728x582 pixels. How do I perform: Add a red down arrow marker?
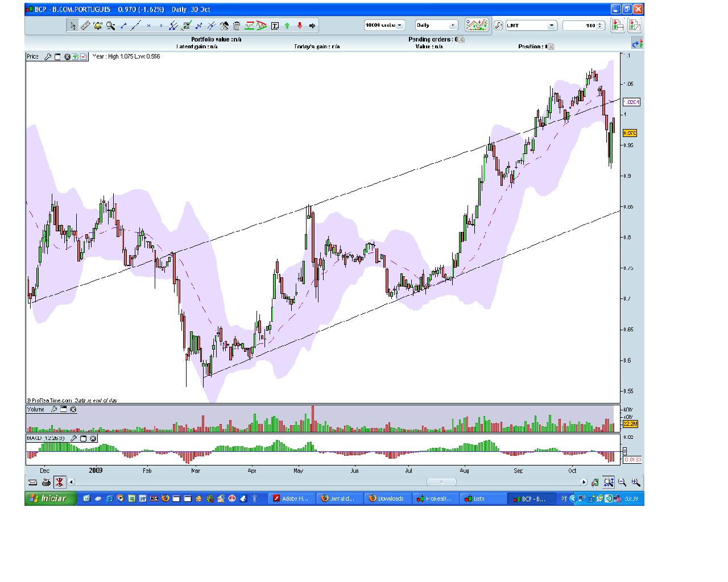pyautogui.click(x=300, y=26)
